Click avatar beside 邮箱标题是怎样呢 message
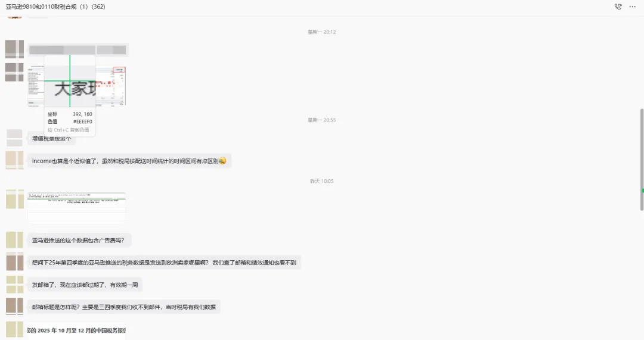This screenshot has height=340, width=644. pos(14,307)
